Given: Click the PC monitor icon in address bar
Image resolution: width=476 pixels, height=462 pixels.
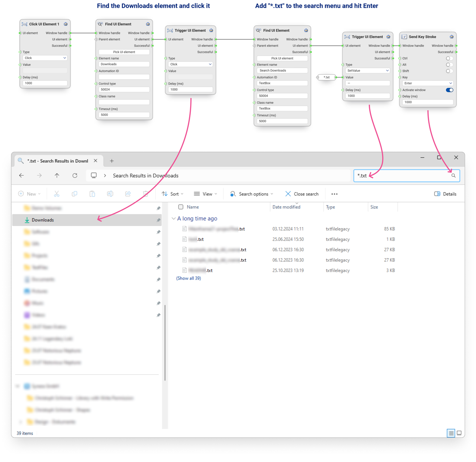Looking at the screenshot, I should click(x=94, y=175).
